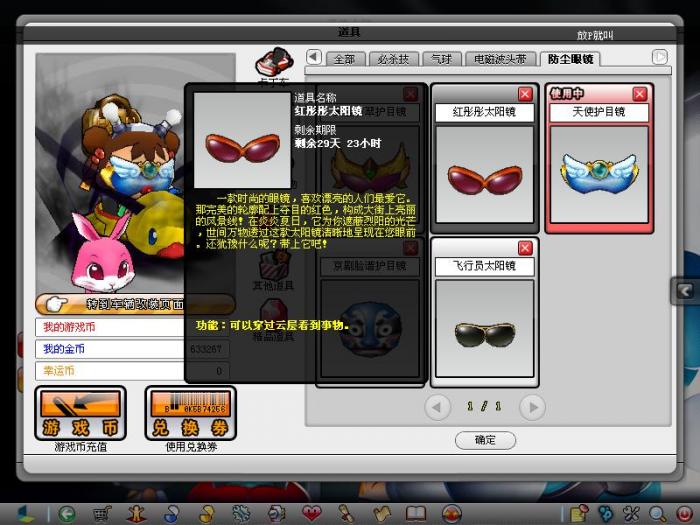
Task: Go to next page arrow in pagination
Action: (533, 407)
